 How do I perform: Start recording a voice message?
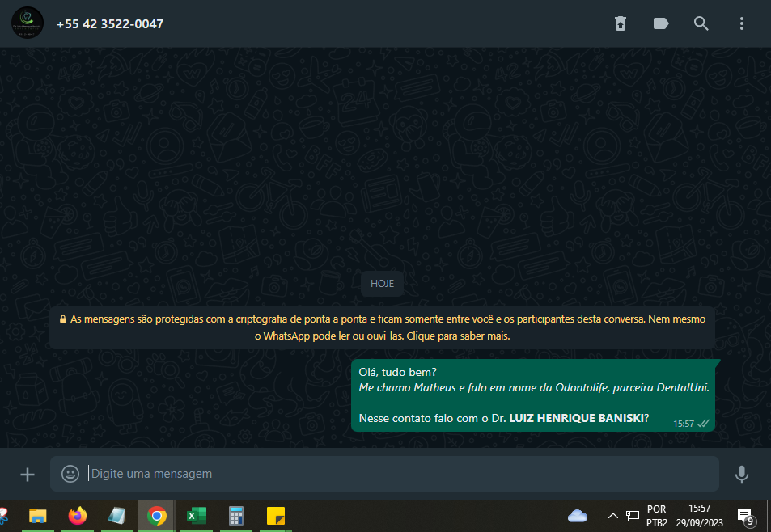click(x=742, y=474)
